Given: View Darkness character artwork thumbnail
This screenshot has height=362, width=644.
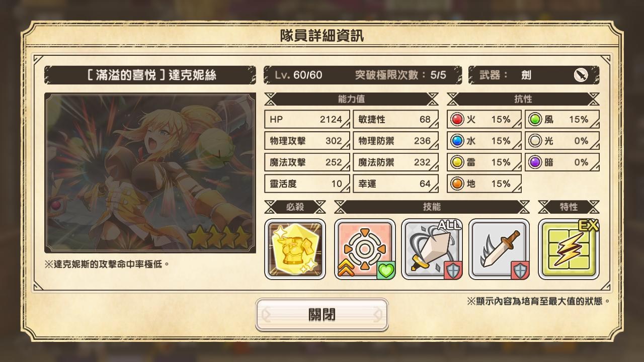Looking at the screenshot, I should pyautogui.click(x=150, y=172).
